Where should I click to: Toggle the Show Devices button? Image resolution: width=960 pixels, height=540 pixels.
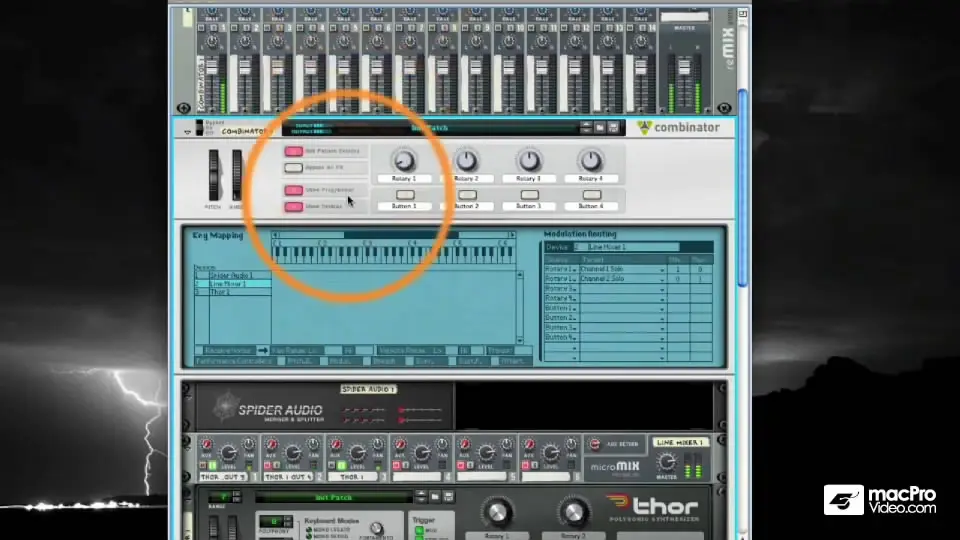(x=293, y=206)
